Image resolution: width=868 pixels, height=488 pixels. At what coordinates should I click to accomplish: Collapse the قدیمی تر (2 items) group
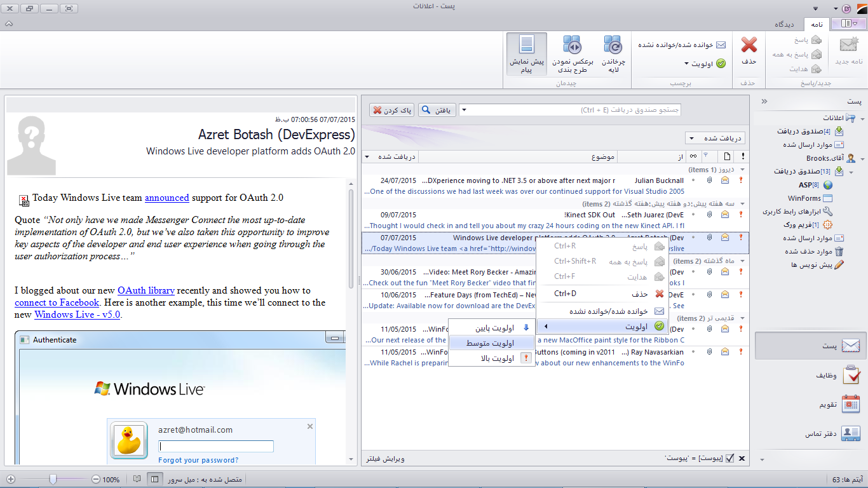pyautogui.click(x=743, y=318)
